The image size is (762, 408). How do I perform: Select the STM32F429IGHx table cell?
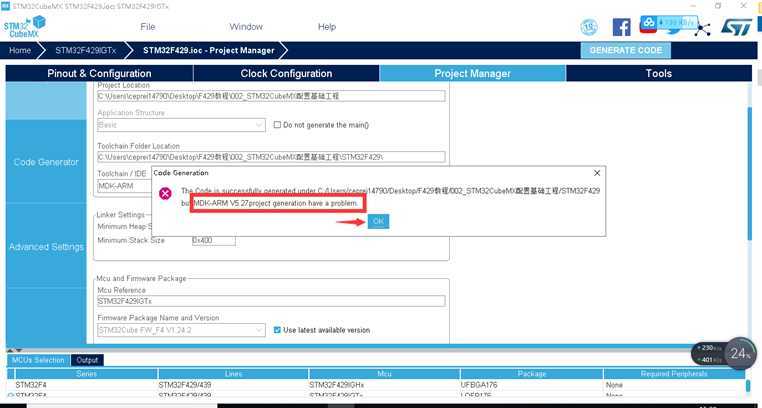[384, 385]
